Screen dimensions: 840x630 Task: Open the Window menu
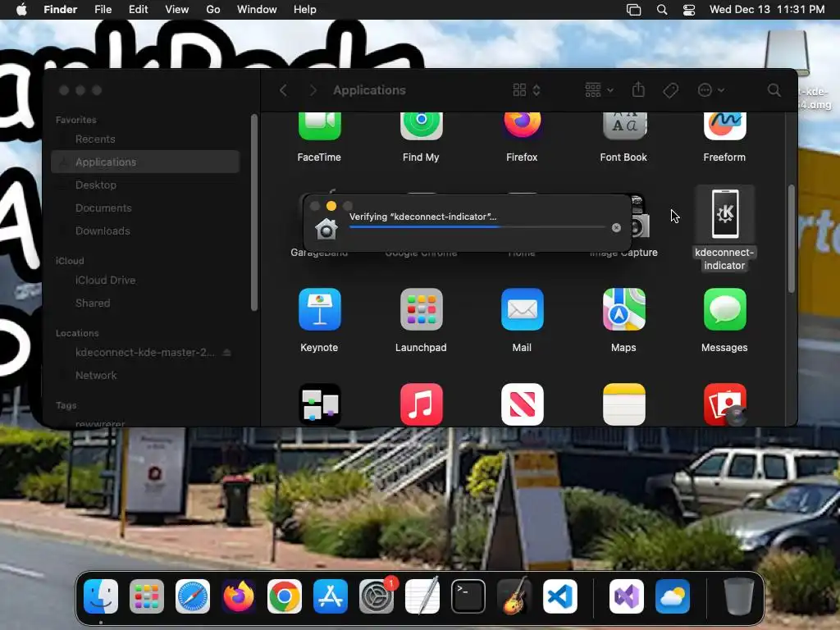click(x=257, y=10)
